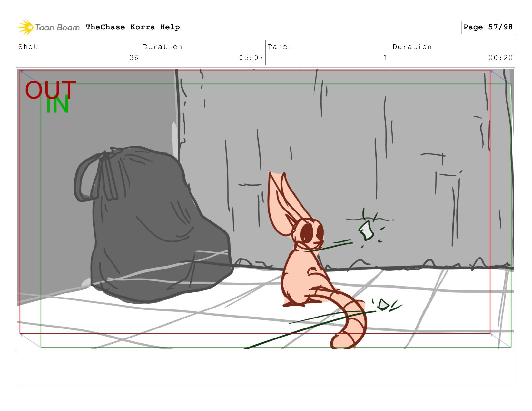
Task: Select the title text 'TheChase Korra Help'
Action: point(133,27)
